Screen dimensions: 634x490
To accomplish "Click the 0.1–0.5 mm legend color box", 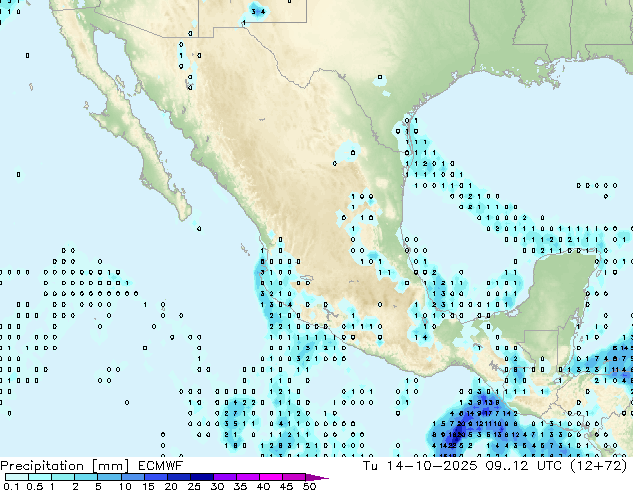I will (17, 477).
